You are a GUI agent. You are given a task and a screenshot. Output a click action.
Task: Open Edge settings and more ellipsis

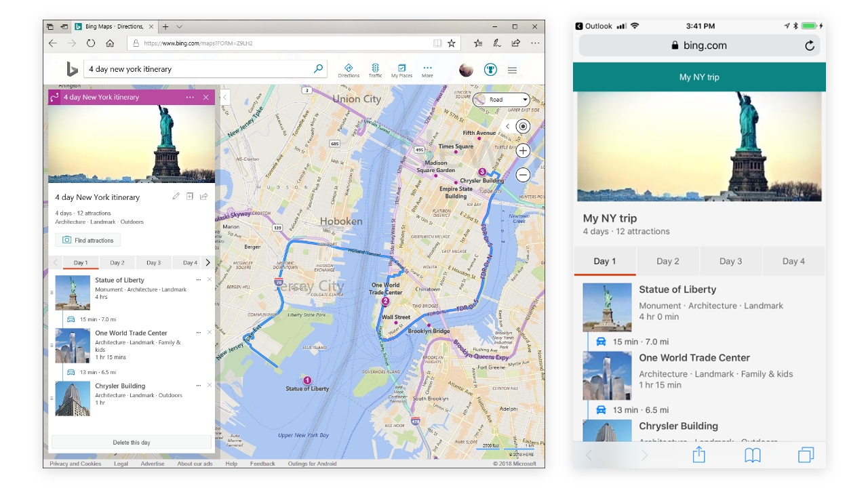[534, 43]
